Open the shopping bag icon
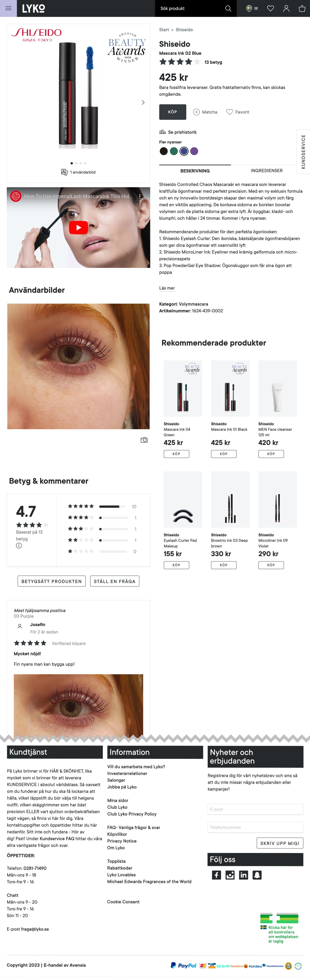 tap(302, 8)
